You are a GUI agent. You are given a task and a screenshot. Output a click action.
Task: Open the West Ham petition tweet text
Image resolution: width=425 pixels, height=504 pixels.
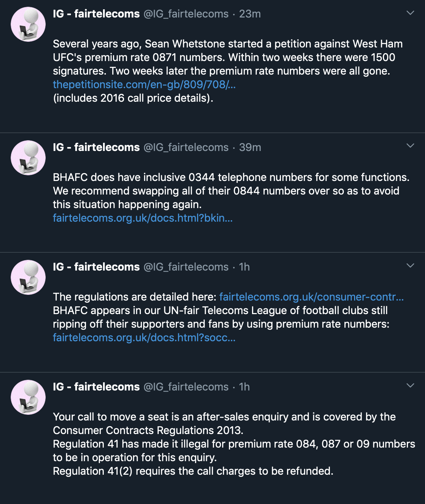227,71
